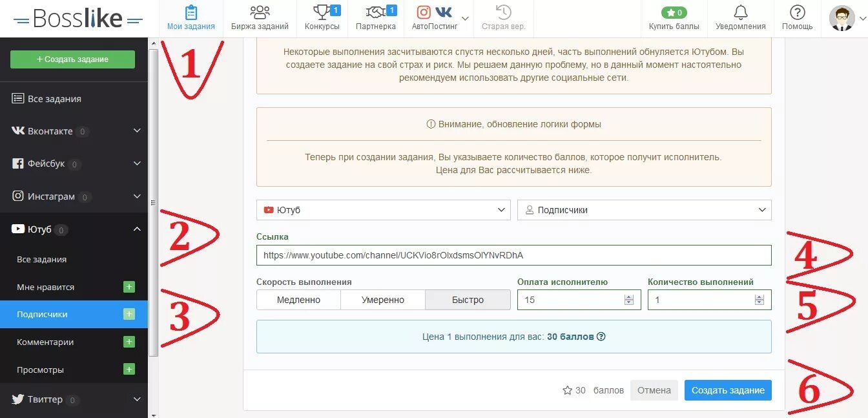Click the Instagram icon in АвтоПостинг
Image resolution: width=868 pixels, height=418 pixels.
coord(424,12)
